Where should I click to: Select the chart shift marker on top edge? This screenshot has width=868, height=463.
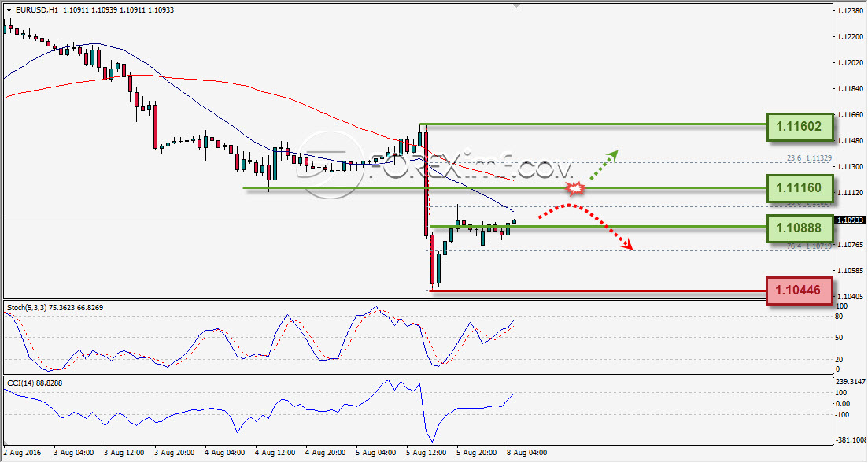[x=516, y=6]
